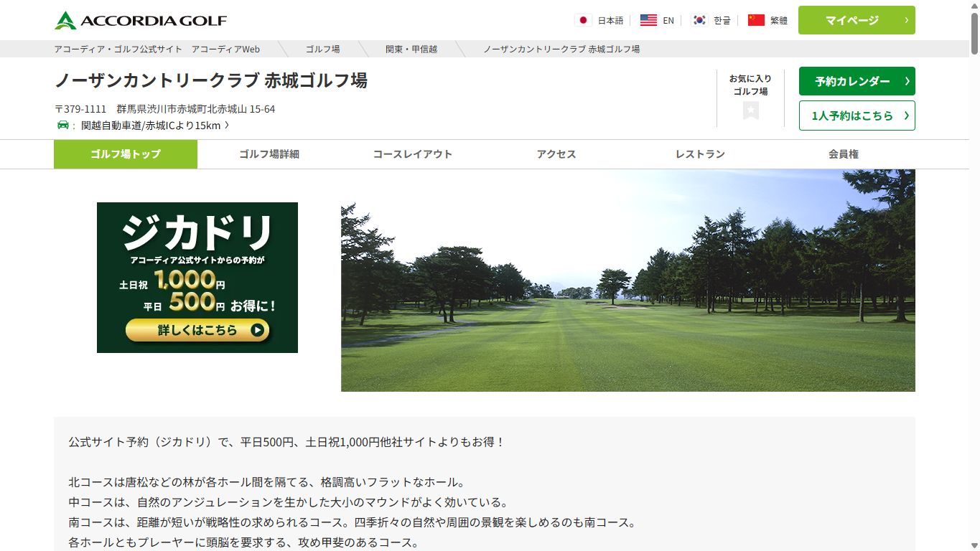This screenshot has height=551, width=980.
Task: Click the golf course fairway photo
Action: pyautogui.click(x=628, y=281)
